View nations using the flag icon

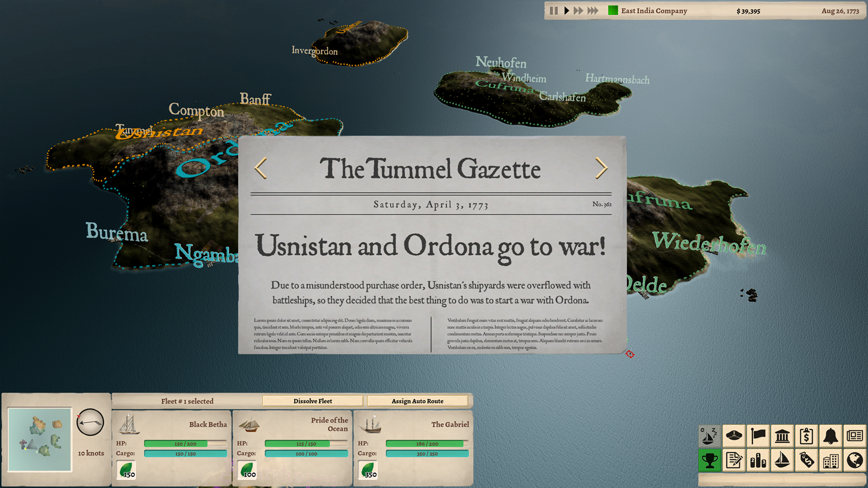click(x=759, y=436)
